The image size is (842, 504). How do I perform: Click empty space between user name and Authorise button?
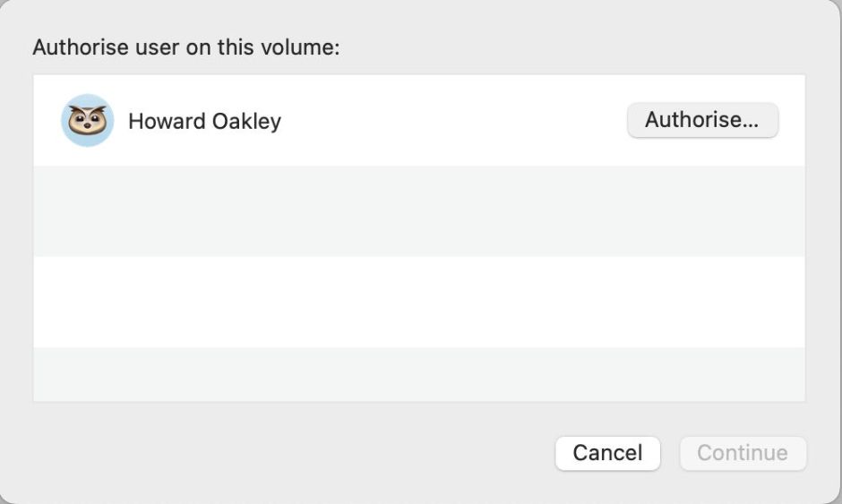pos(448,121)
